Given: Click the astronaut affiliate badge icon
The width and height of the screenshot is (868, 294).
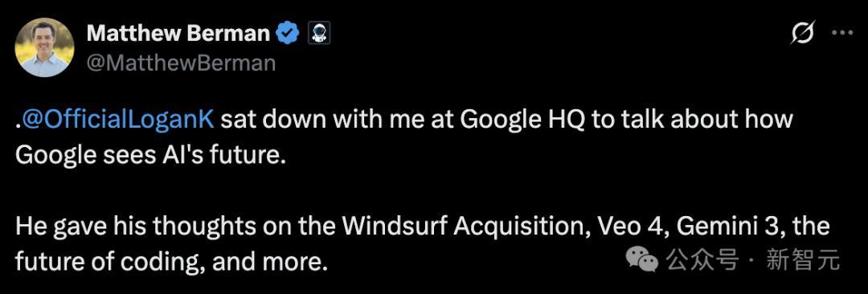Looking at the screenshot, I should (319, 34).
